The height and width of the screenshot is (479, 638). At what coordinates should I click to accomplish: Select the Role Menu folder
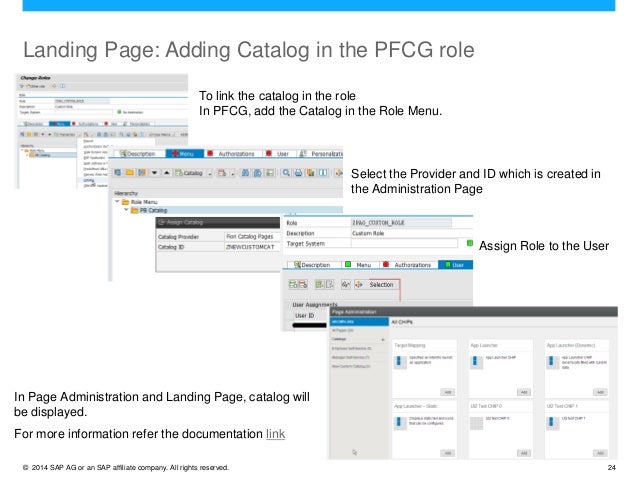(x=140, y=202)
